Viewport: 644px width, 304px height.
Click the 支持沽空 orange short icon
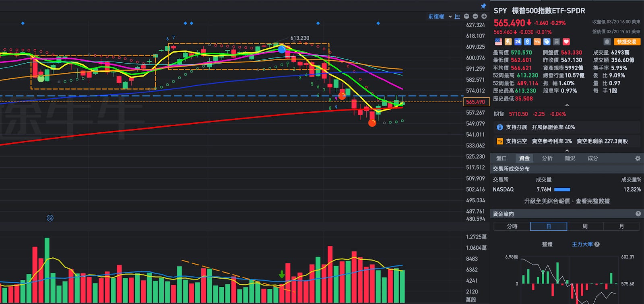(500, 141)
